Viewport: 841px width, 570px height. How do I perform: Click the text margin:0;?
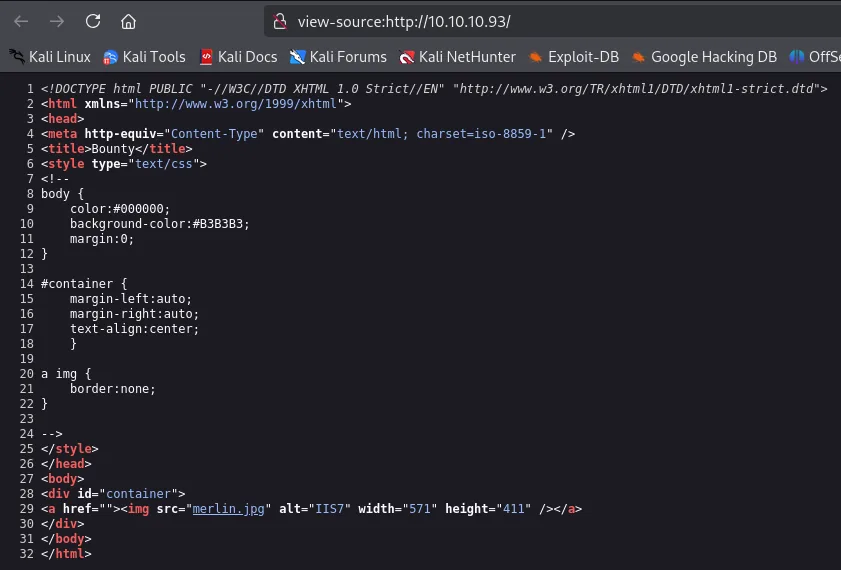[102, 239]
